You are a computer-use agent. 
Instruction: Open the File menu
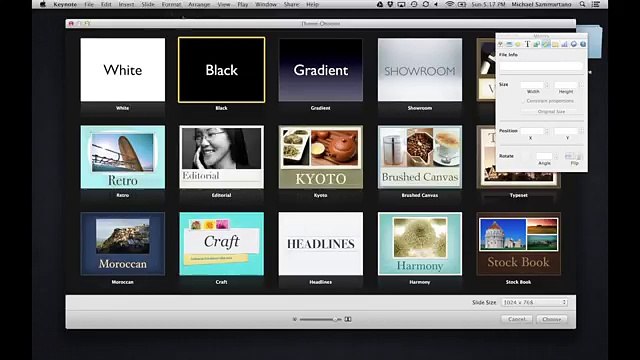pos(89,4)
